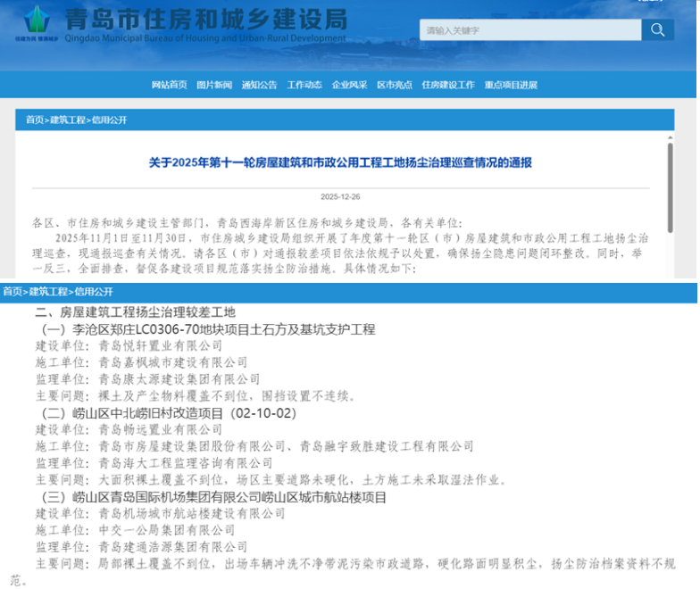Click 建筑工程 in breadcrumb above article title

(x=68, y=120)
